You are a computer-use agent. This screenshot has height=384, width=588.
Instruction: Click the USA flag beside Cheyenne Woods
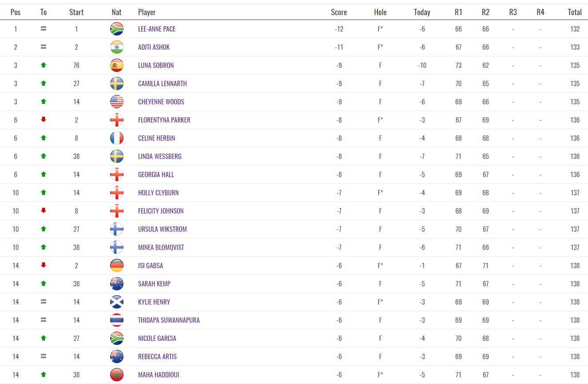pos(116,102)
